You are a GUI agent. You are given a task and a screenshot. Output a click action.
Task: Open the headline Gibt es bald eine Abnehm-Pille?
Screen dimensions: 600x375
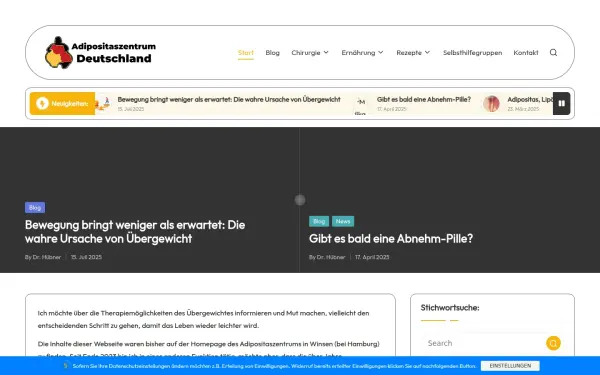[x=391, y=238]
